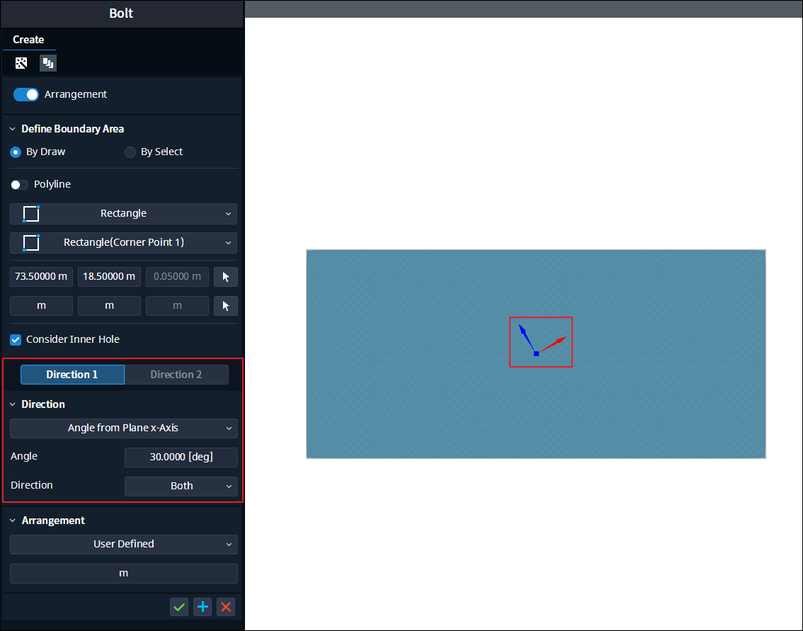Collapse the Direction section
The width and height of the screenshot is (803, 631).
13,405
